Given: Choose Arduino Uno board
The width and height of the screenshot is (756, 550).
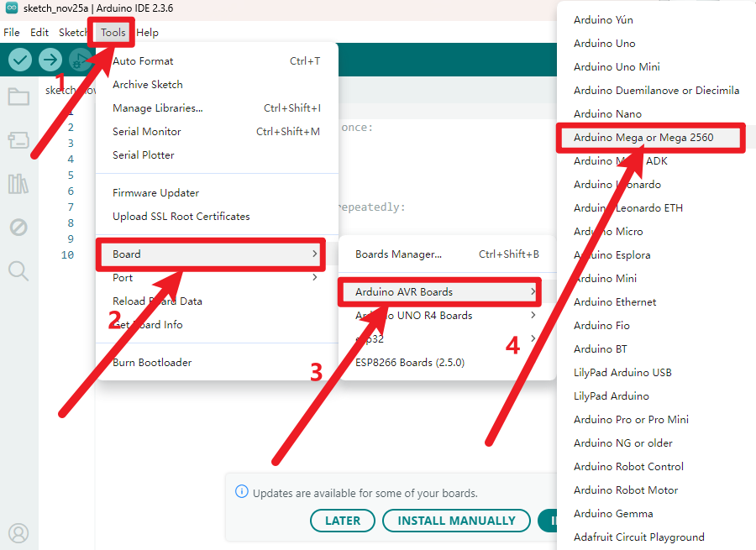Looking at the screenshot, I should coord(656,44).
